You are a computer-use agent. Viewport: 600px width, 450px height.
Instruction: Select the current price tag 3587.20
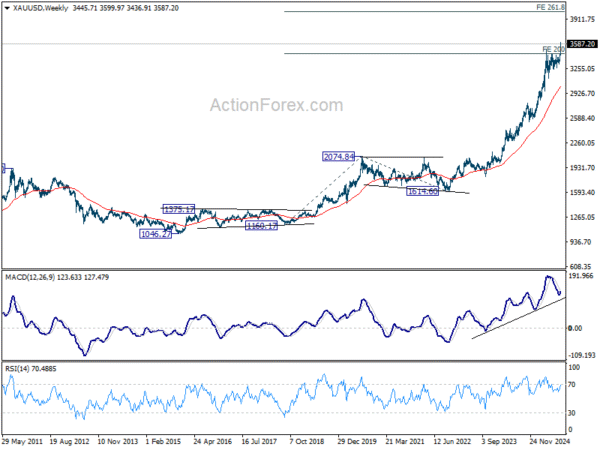(582, 44)
